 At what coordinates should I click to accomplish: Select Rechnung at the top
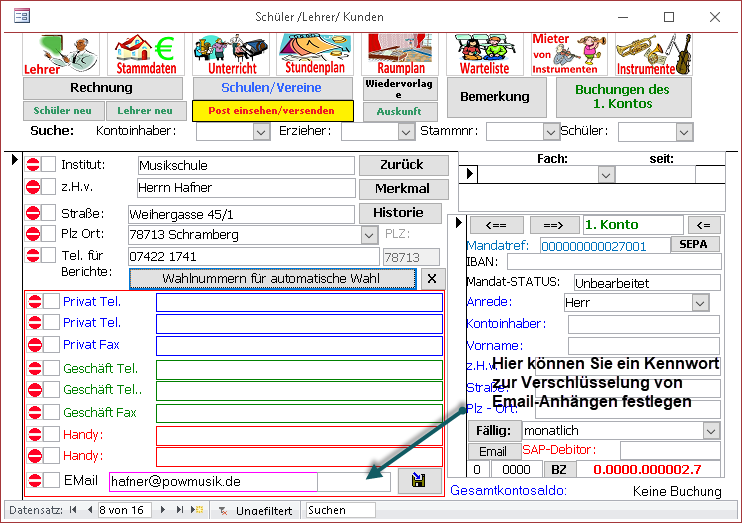102,88
